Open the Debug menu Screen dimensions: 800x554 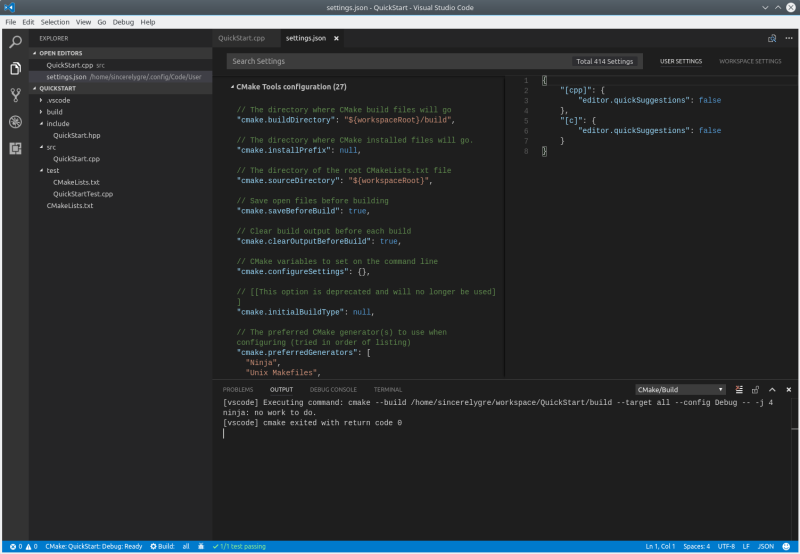click(123, 22)
